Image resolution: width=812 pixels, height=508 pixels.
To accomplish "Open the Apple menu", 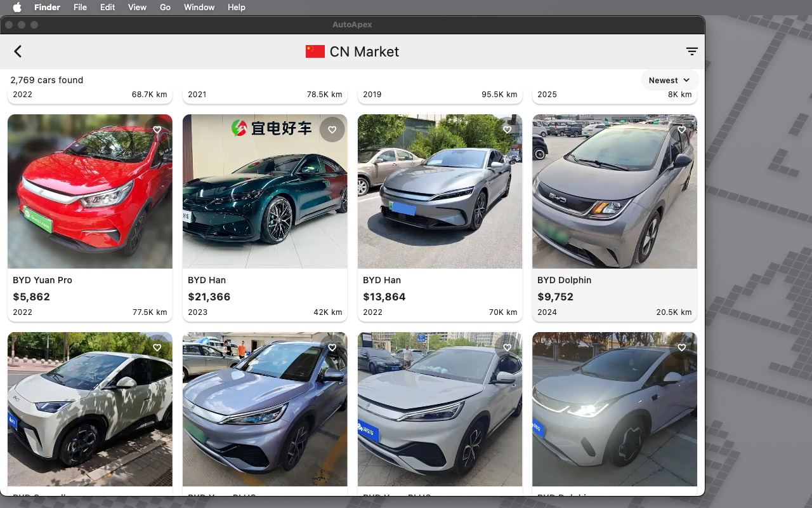I will coord(17,7).
